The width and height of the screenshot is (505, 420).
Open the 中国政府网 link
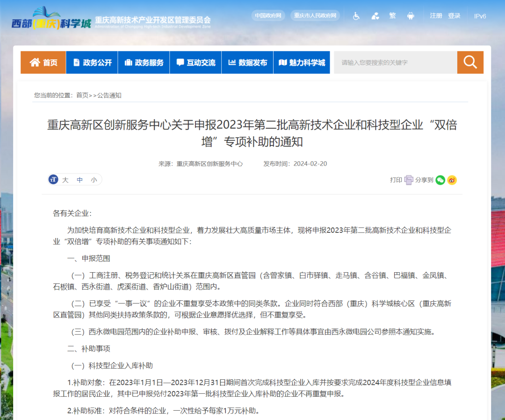(268, 15)
